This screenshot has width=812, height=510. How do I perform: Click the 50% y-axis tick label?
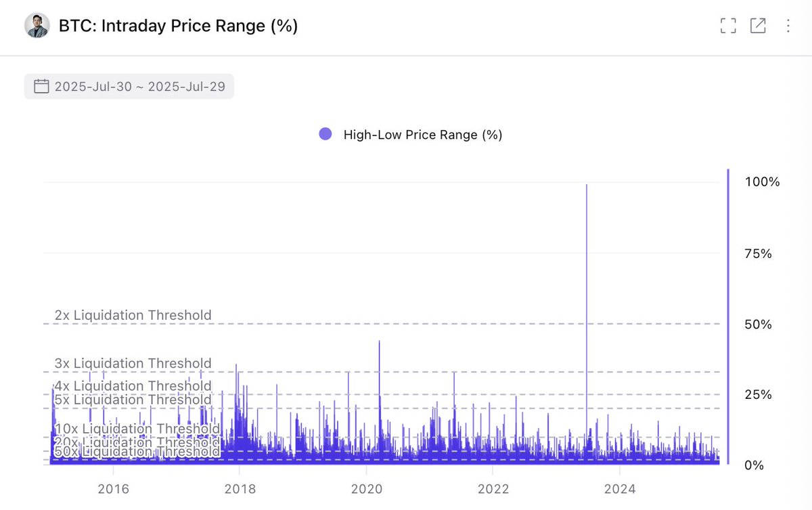click(x=758, y=324)
